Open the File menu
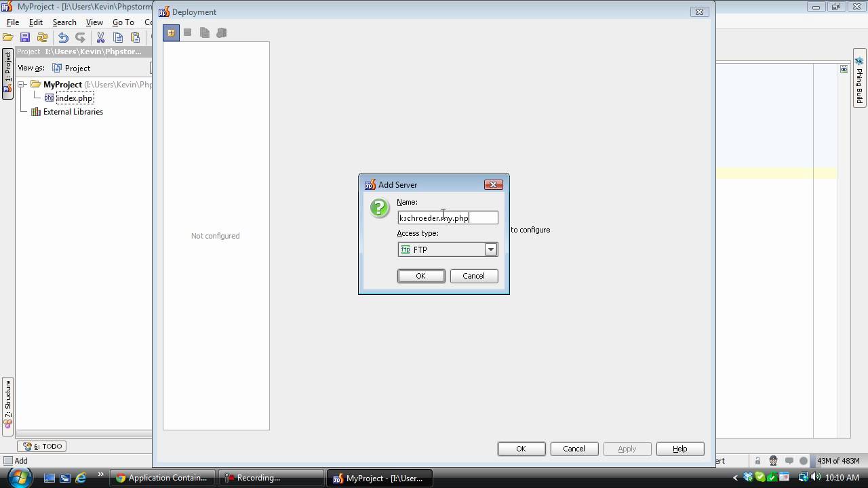Viewport: 868px width, 488px height. pyautogui.click(x=13, y=22)
